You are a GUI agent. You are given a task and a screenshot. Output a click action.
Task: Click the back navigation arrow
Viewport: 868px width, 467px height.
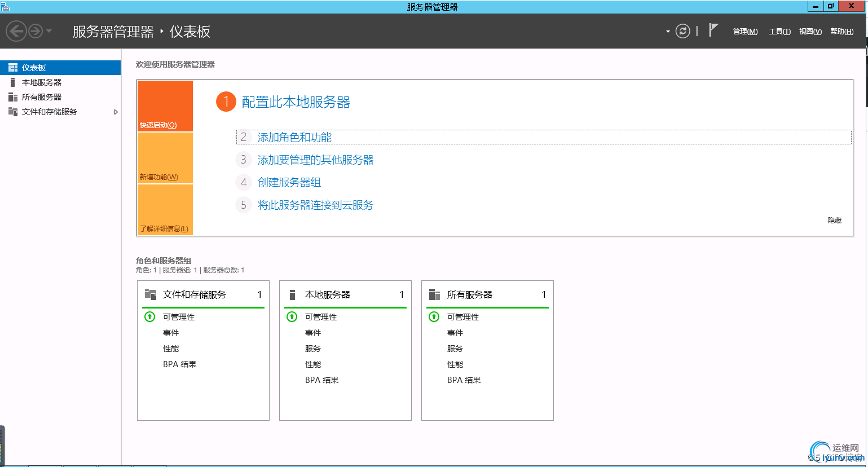pyautogui.click(x=16, y=31)
